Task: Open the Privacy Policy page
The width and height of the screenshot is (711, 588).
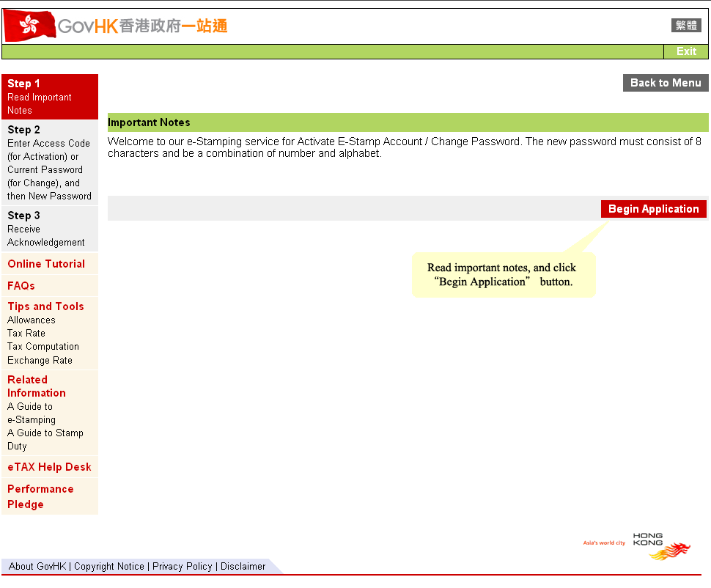Action: [182, 566]
